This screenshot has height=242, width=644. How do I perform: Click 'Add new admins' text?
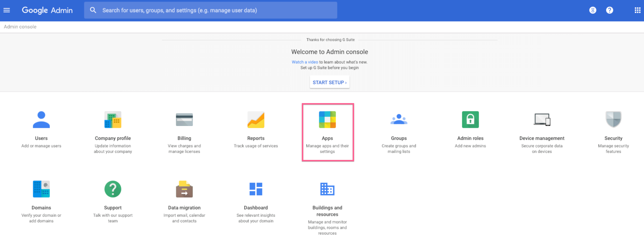click(x=470, y=146)
